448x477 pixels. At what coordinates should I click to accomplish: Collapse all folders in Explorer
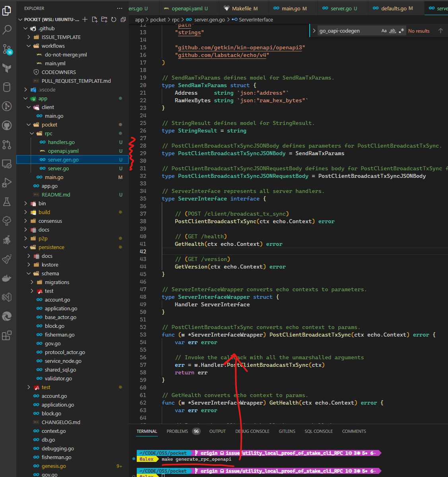123,19
